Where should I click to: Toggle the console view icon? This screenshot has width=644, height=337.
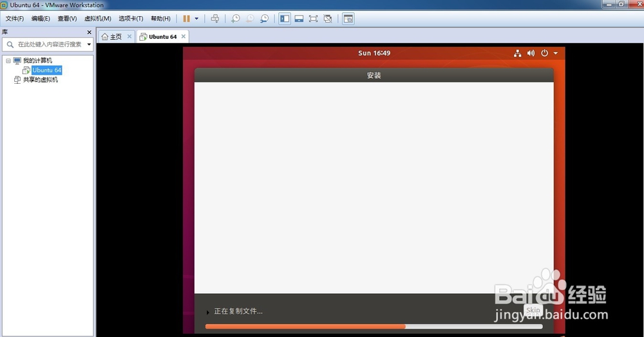coord(348,19)
